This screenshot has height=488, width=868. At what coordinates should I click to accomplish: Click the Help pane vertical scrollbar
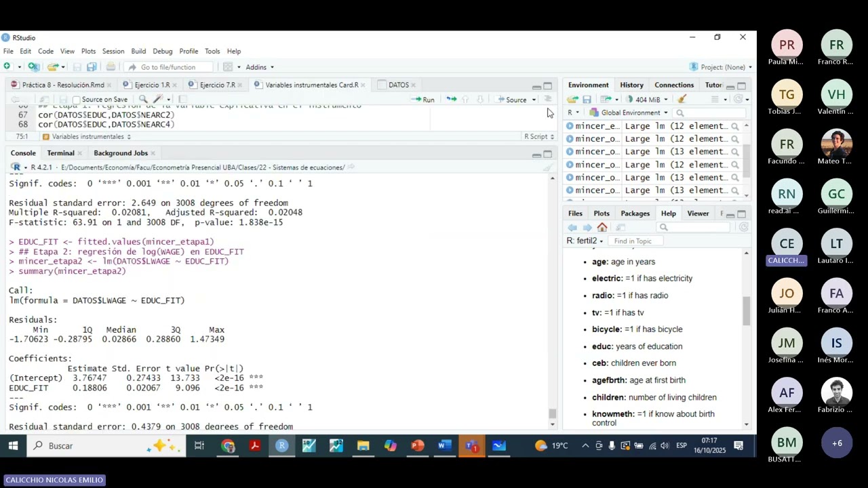[747, 311]
